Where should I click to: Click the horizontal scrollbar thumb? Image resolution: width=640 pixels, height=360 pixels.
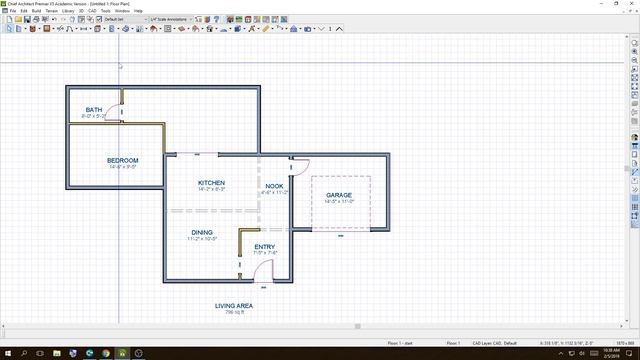point(358,326)
